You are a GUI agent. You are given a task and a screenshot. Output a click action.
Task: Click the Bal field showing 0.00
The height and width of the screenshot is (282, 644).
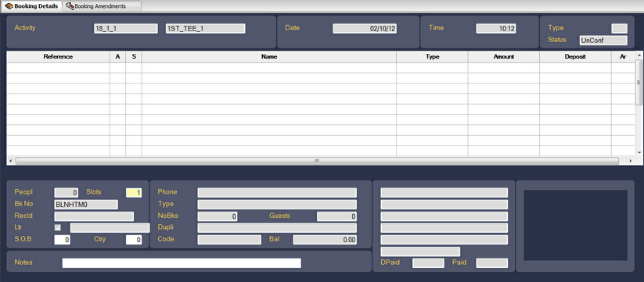pos(325,240)
